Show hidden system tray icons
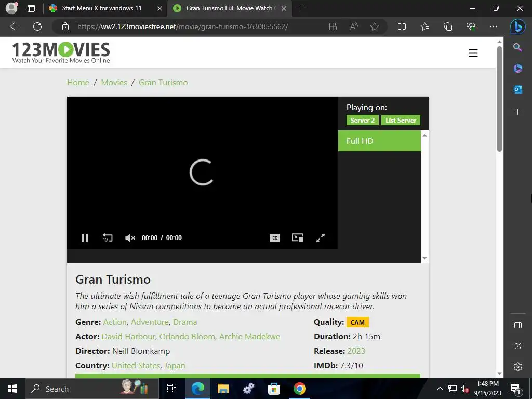The image size is (532, 399). pos(440,389)
